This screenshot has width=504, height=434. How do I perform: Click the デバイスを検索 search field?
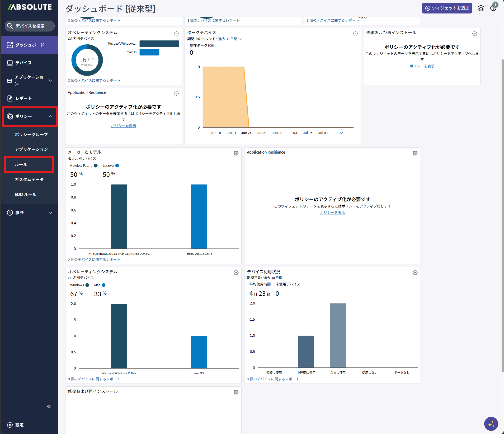30,26
